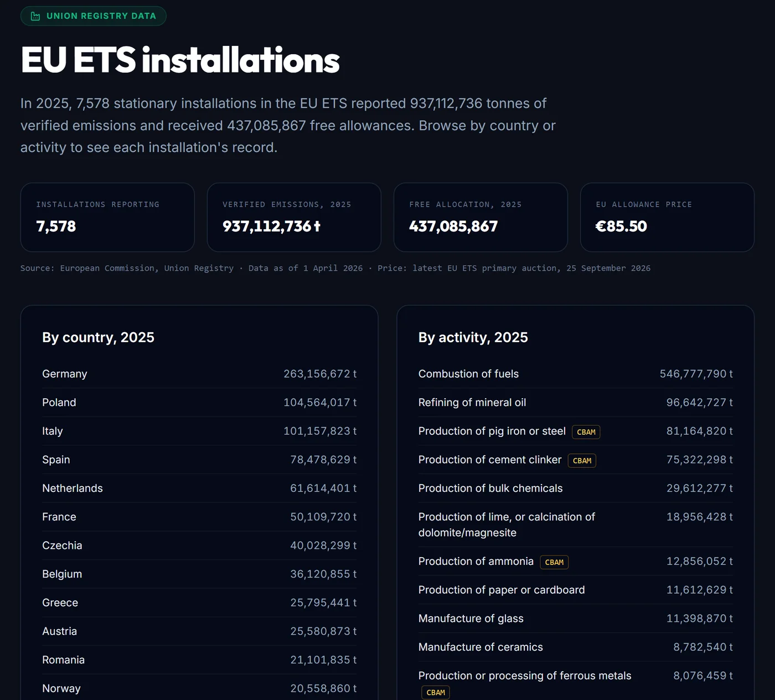Open Combustion of fuels activity
Viewport: 775px width, 700px height.
tap(576, 374)
